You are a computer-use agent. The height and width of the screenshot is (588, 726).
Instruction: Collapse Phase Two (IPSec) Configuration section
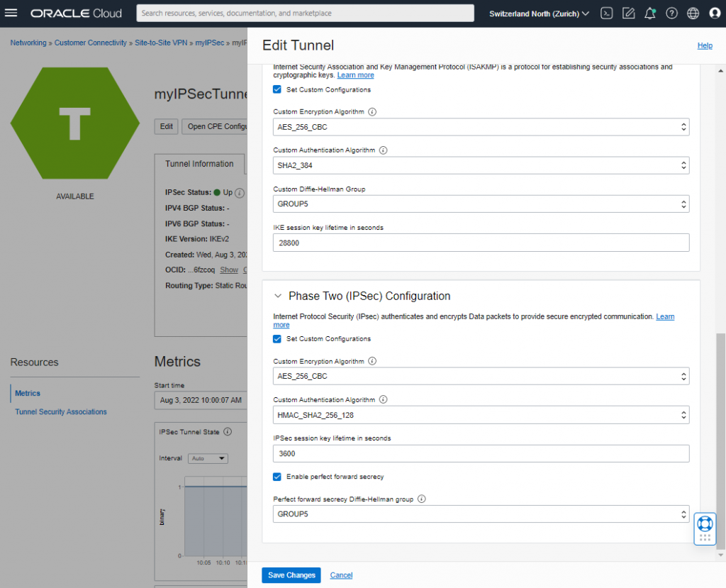click(x=278, y=296)
